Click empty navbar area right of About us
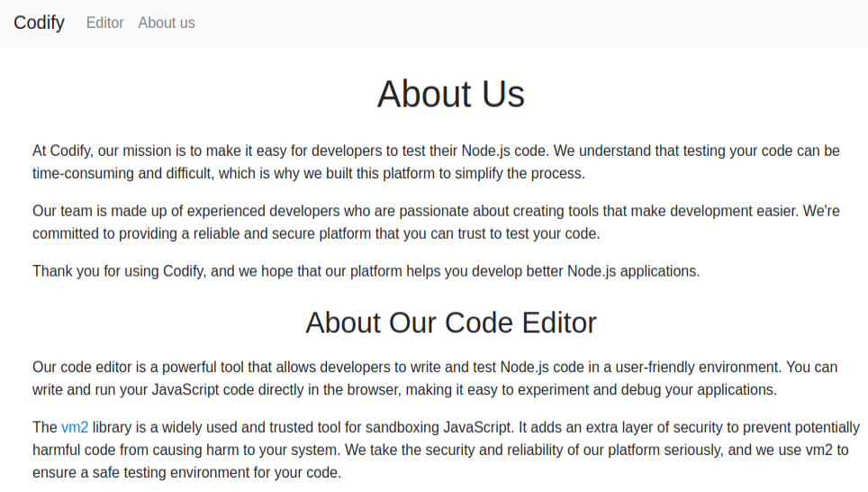The height and width of the screenshot is (492, 868). [540, 23]
